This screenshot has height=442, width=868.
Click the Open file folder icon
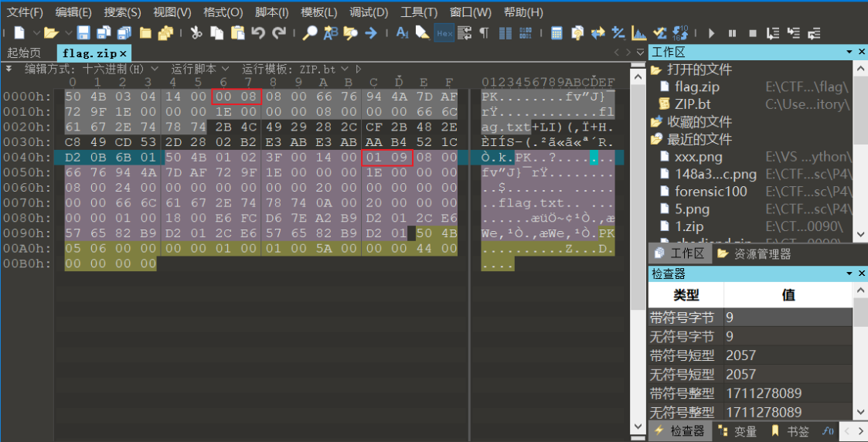click(x=51, y=33)
